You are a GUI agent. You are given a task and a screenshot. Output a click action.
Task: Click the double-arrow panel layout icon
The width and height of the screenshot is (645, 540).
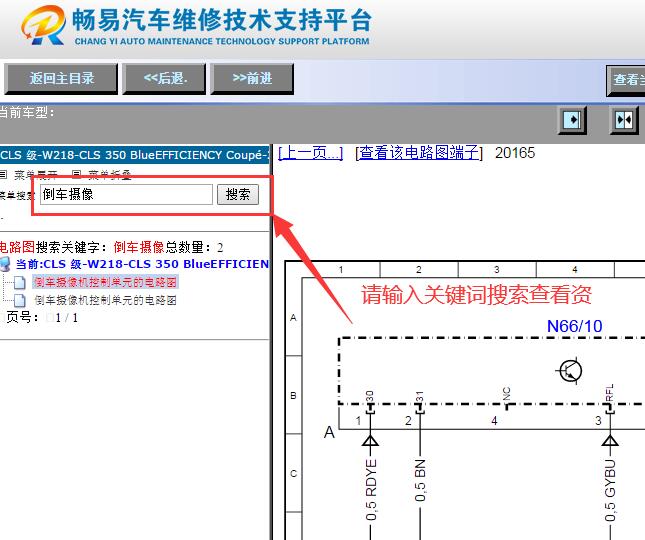624,120
